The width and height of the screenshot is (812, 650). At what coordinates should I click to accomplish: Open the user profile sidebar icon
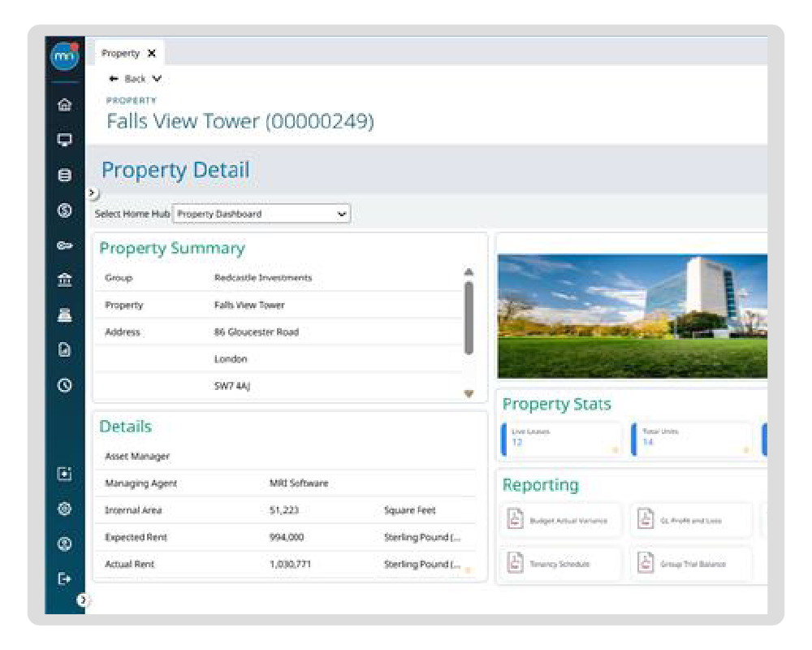click(65, 544)
